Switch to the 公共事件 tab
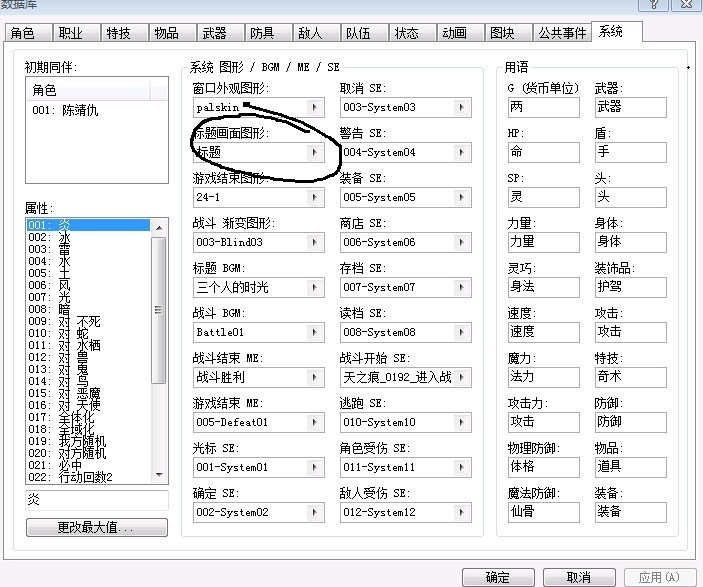This screenshot has width=703, height=587. 562,33
